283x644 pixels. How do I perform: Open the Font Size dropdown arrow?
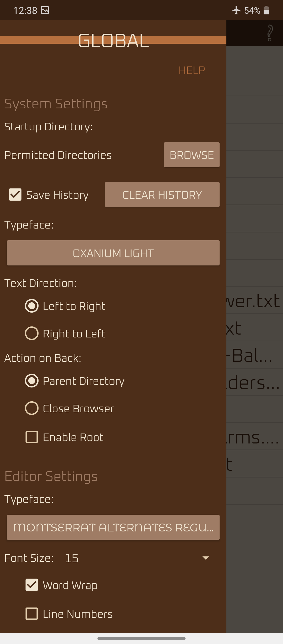pyautogui.click(x=206, y=558)
